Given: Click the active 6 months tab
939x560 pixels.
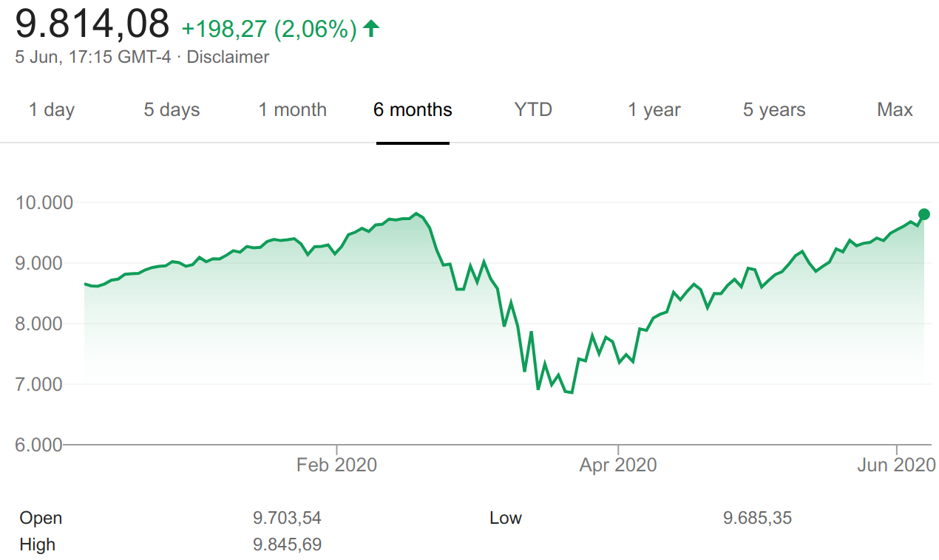Looking at the screenshot, I should click(413, 110).
